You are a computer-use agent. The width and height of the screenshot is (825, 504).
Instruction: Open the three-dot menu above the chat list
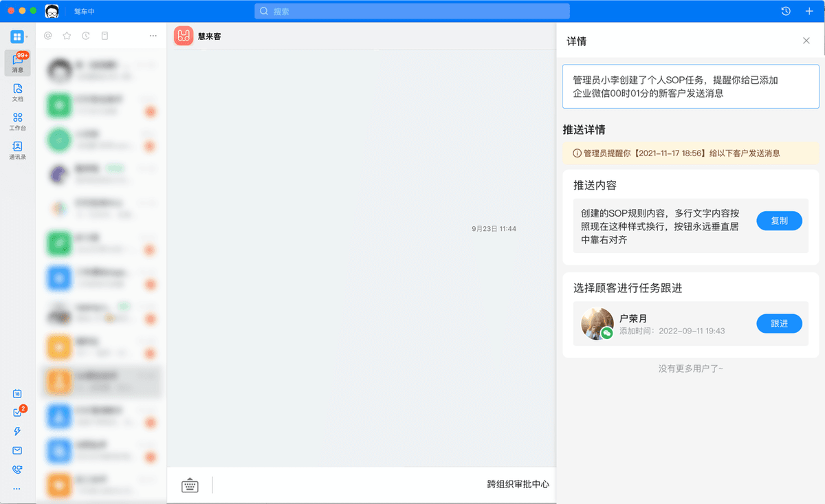(153, 36)
